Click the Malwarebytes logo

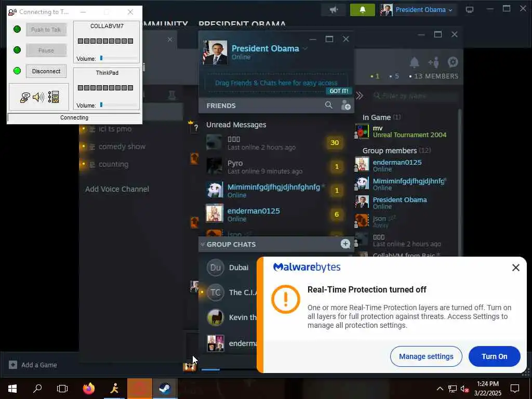click(x=307, y=268)
